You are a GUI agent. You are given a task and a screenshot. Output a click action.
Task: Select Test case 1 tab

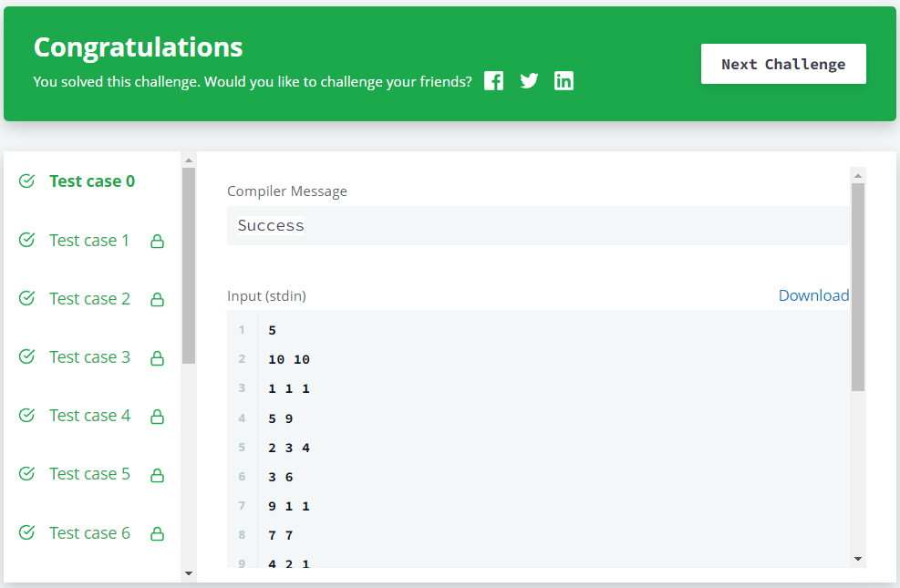coord(89,241)
